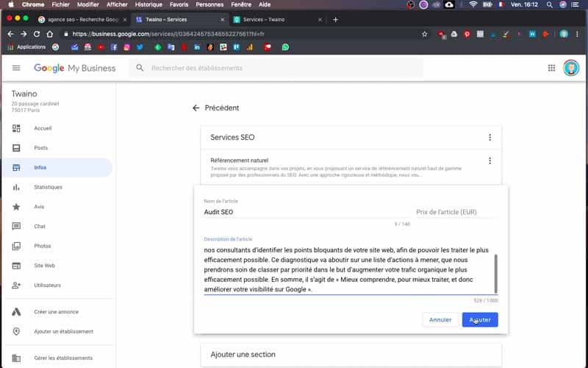Viewport: 588px width, 368px height.
Task: Open the Historique menu
Action: coord(148,4)
